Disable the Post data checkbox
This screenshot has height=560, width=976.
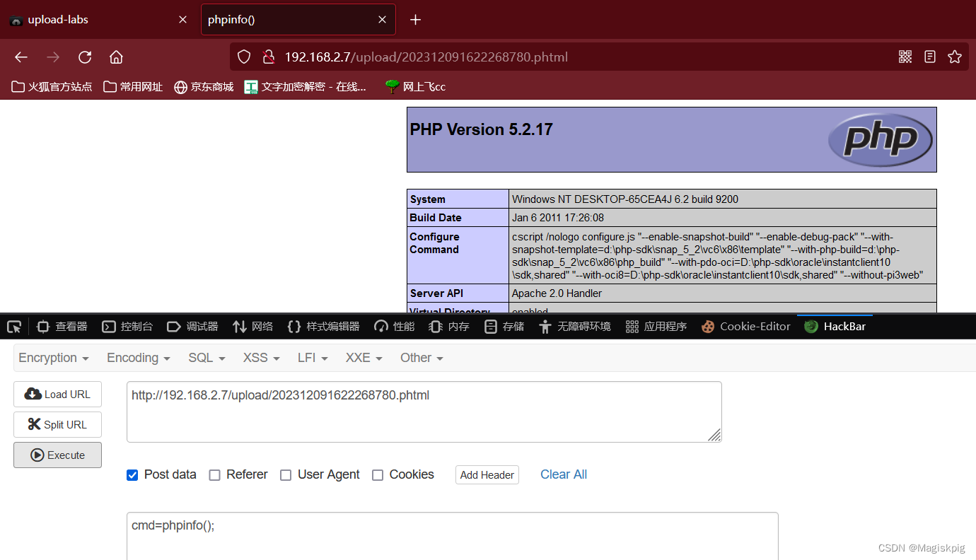(132, 474)
